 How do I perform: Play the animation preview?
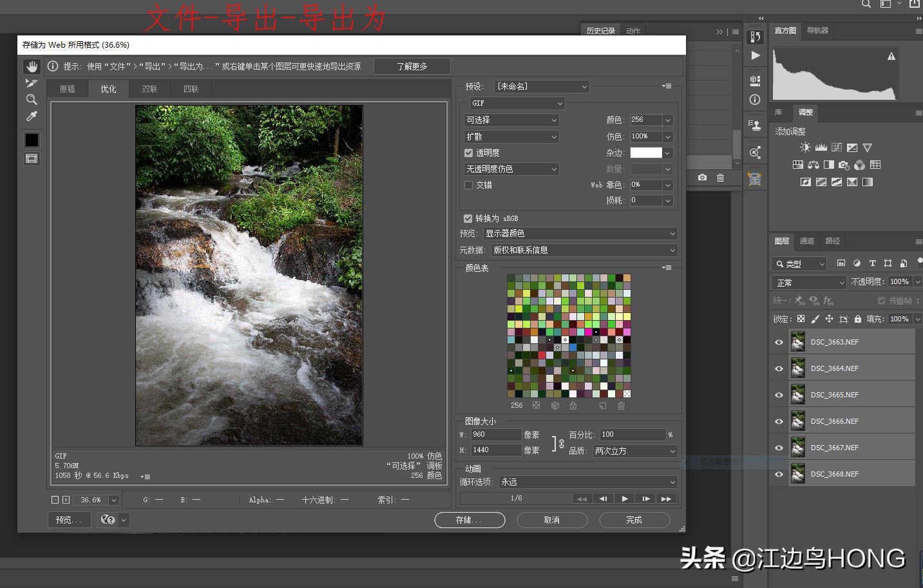coord(624,498)
